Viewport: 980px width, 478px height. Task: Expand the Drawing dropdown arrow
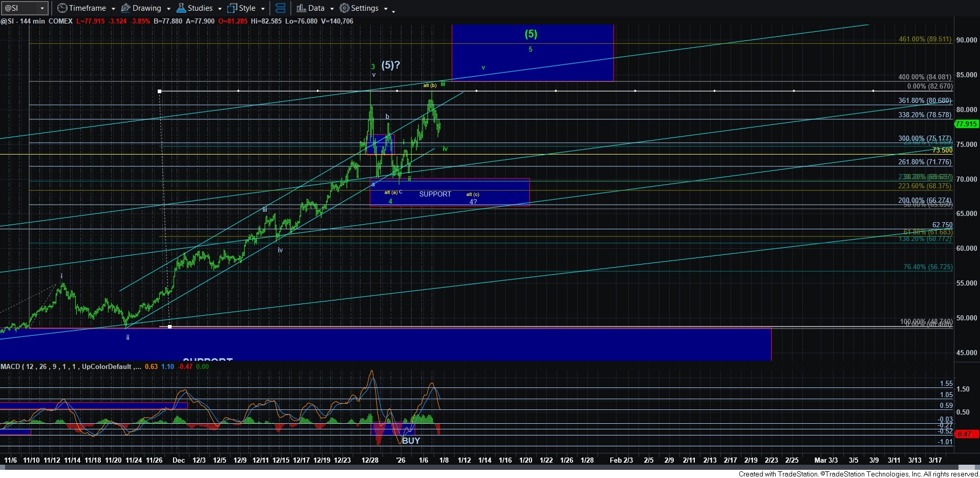[x=168, y=9]
